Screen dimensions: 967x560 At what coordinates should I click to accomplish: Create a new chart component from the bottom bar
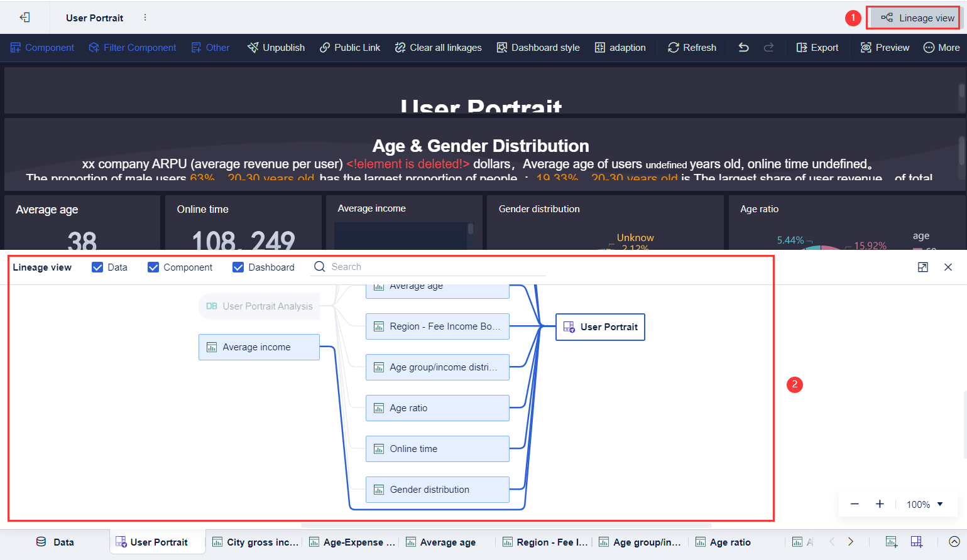(x=891, y=541)
